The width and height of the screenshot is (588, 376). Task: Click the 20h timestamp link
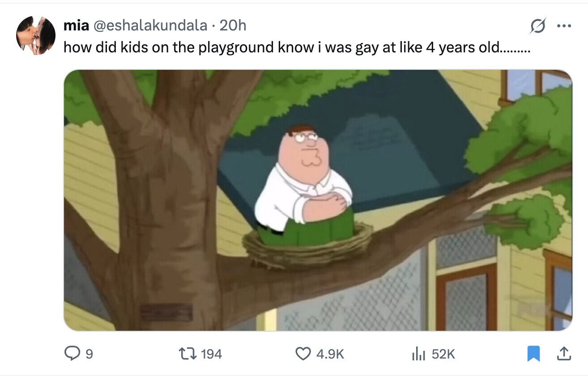(233, 26)
